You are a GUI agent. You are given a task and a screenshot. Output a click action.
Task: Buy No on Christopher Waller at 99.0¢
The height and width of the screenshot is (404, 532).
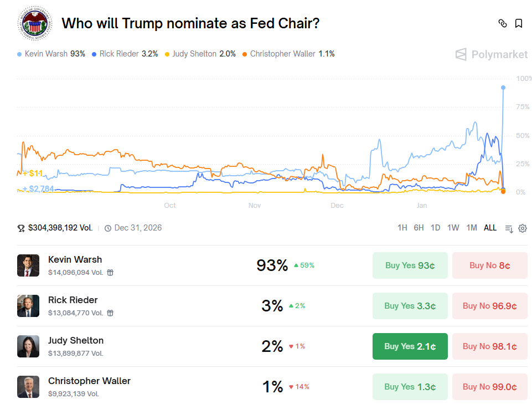[x=489, y=387]
